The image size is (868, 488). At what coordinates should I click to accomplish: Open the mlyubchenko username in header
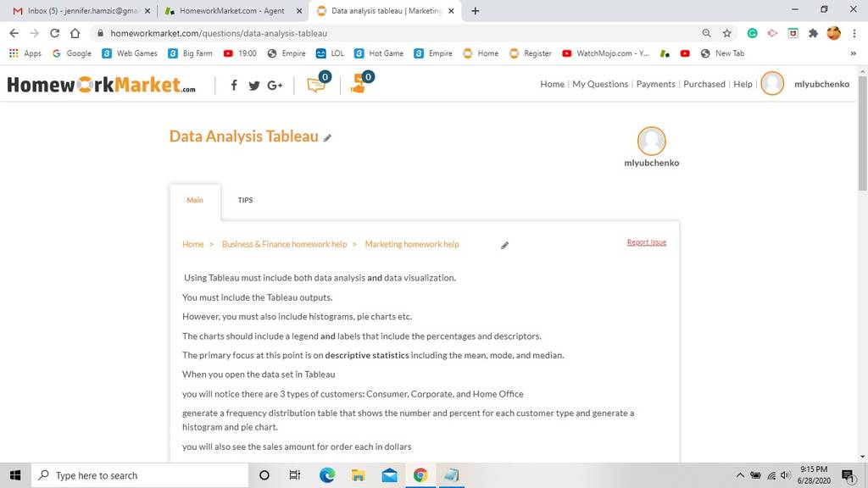821,84
